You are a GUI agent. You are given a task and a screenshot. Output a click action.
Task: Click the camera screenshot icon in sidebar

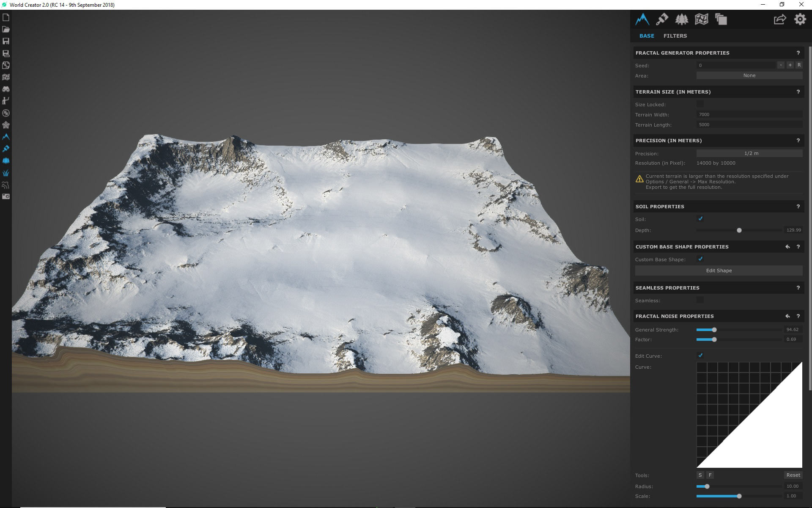tap(6, 196)
